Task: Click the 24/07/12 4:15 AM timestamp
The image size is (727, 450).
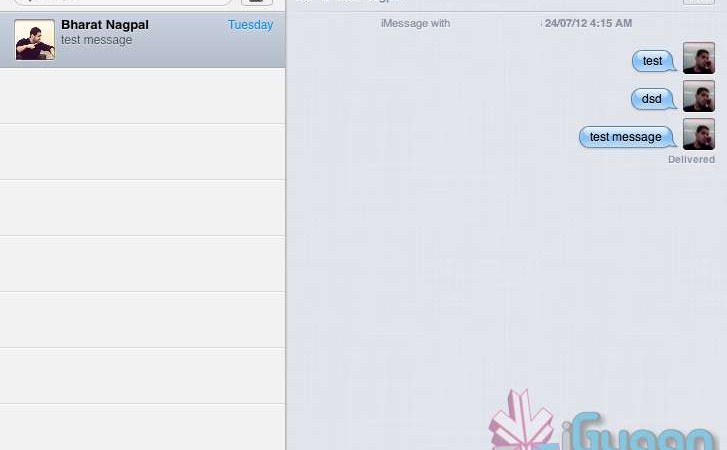Action: tap(588, 23)
